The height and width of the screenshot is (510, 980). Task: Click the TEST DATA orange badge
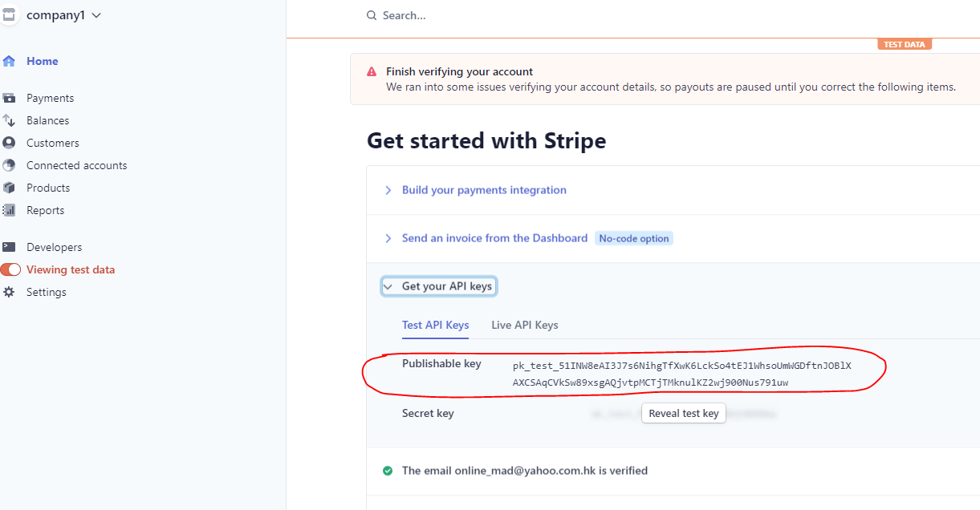(x=905, y=44)
